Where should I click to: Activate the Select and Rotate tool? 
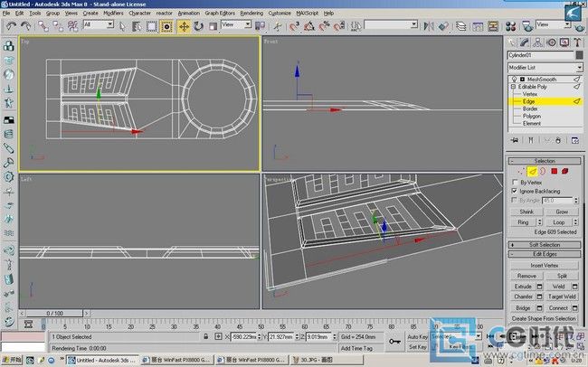(198, 26)
